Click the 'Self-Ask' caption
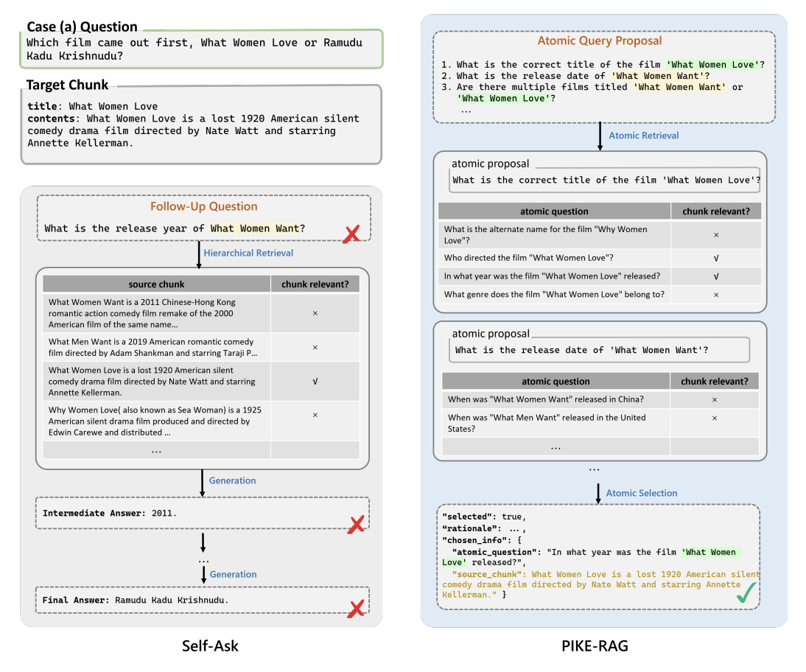The height and width of the screenshot is (672, 806). pyautogui.click(x=210, y=645)
